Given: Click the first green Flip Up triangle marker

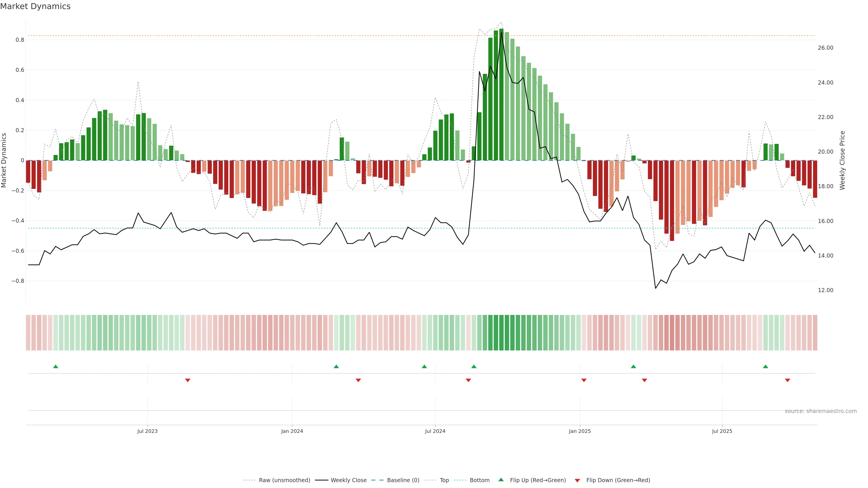Looking at the screenshot, I should pos(56,366).
